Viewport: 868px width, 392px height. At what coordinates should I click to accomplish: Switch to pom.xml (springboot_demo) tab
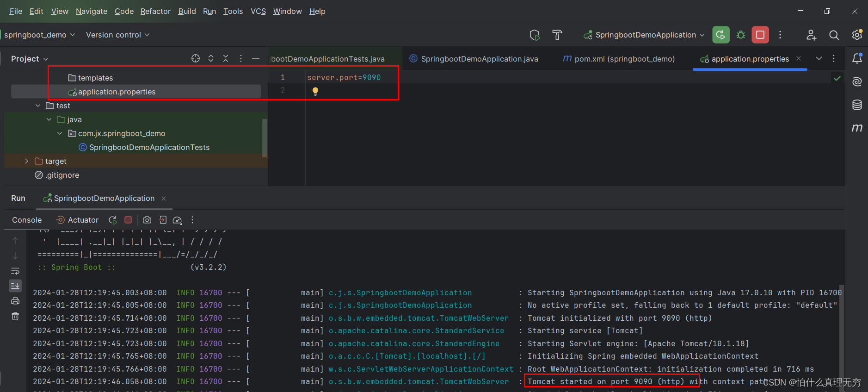tap(619, 59)
